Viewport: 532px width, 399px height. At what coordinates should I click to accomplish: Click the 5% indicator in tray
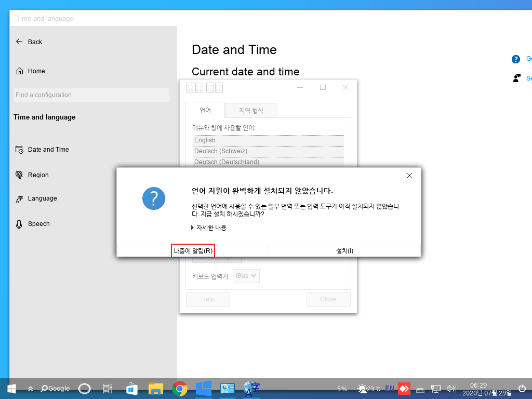point(342,389)
